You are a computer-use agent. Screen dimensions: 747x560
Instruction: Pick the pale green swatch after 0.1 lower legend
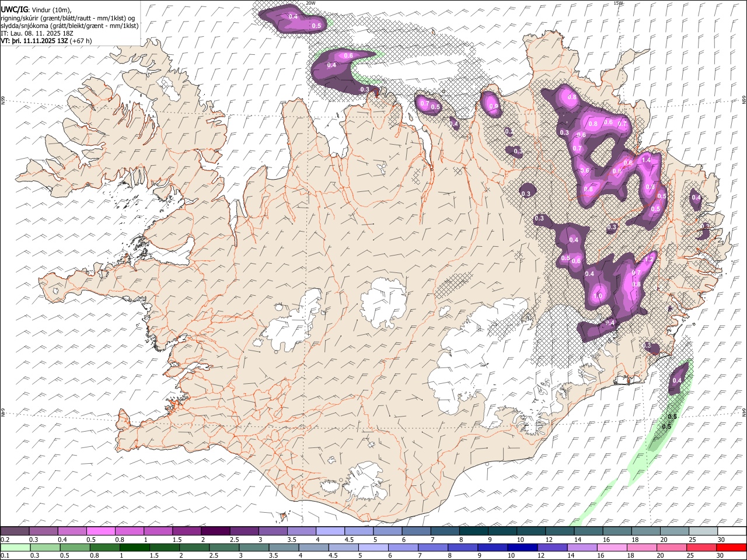(15, 547)
